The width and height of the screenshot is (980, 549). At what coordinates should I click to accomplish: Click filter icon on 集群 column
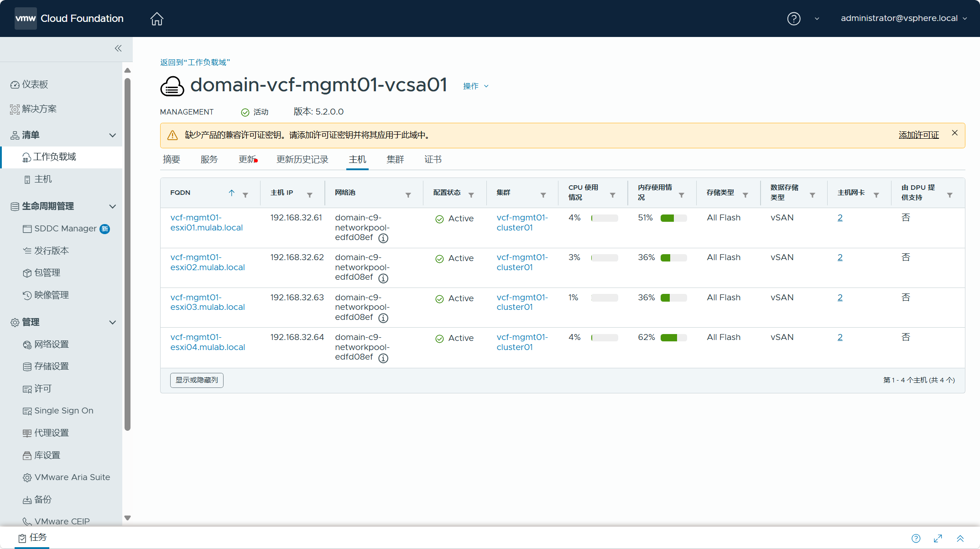[543, 195]
